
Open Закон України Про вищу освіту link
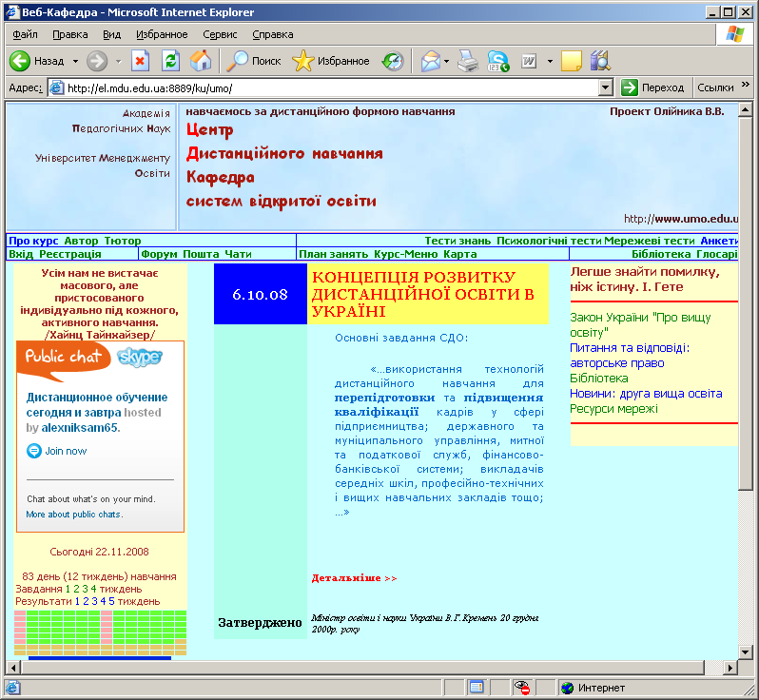point(640,325)
